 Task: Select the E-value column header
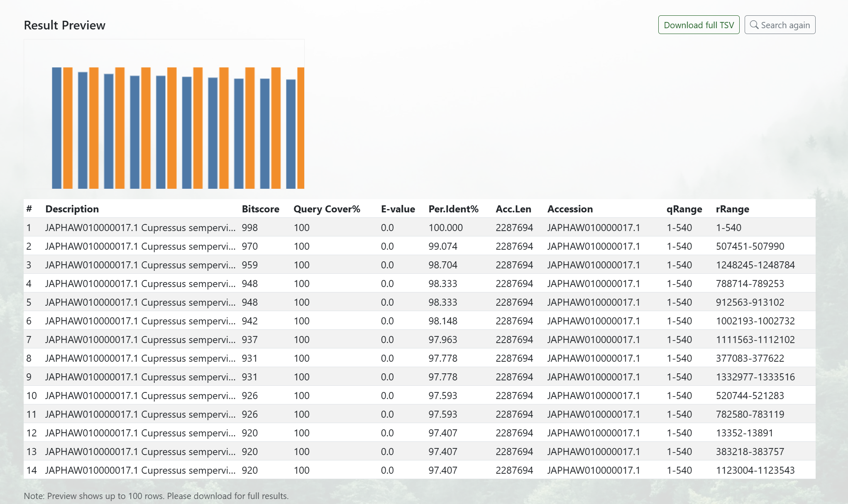point(398,209)
